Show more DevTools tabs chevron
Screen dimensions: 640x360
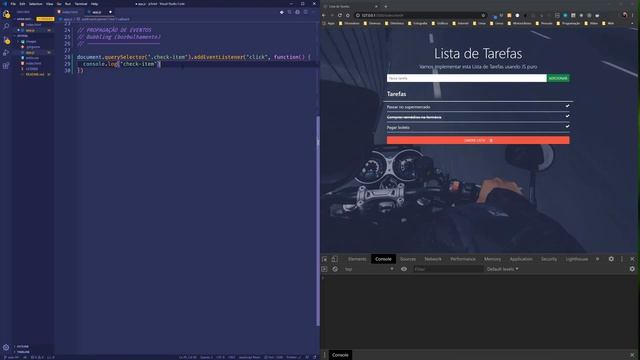coord(598,259)
